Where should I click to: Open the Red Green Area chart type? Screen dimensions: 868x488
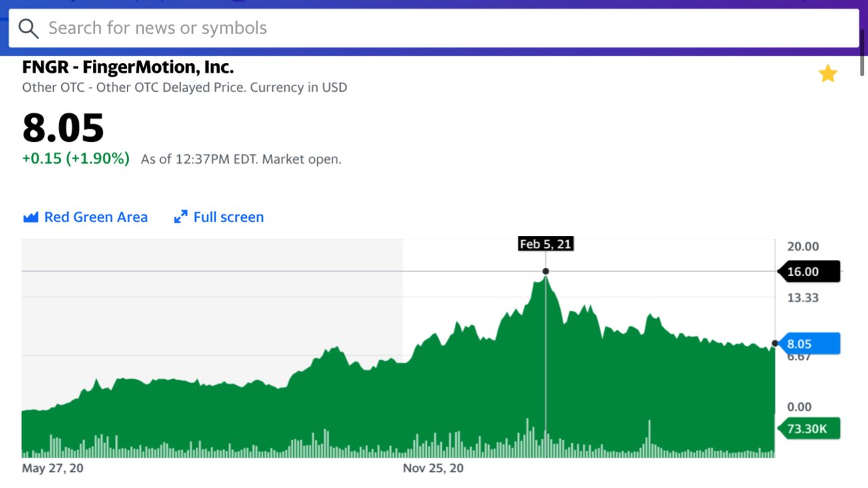(x=85, y=217)
